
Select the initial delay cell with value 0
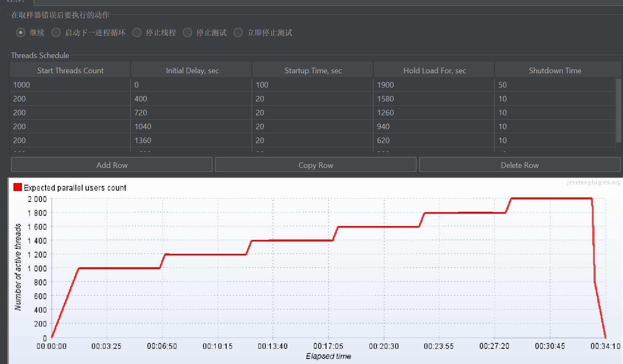coord(192,85)
